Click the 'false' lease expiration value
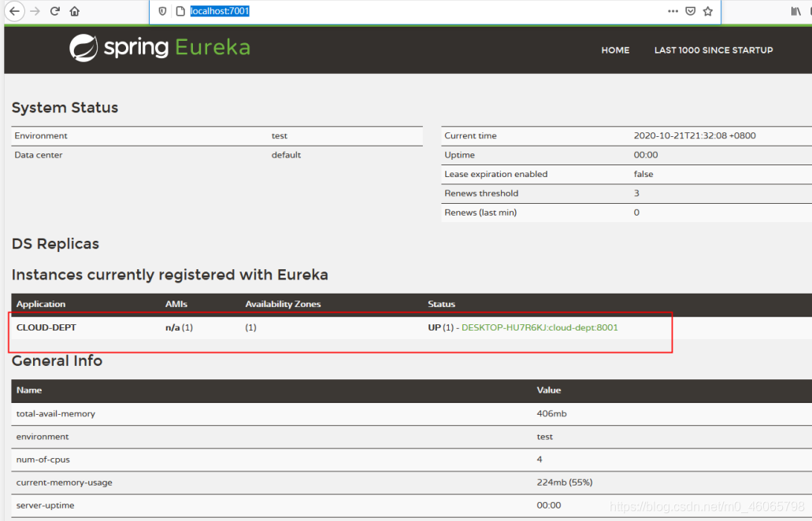812x521 pixels. (x=643, y=174)
